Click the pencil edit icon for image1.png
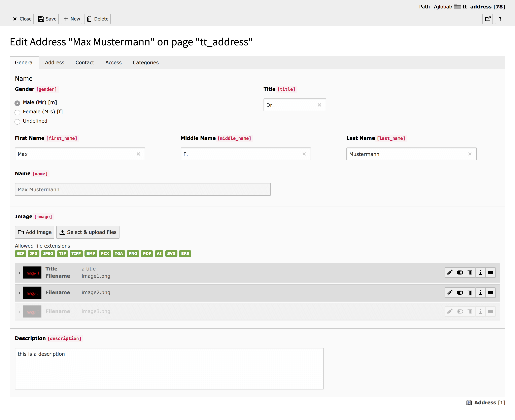The height and width of the screenshot is (420, 515). point(449,273)
